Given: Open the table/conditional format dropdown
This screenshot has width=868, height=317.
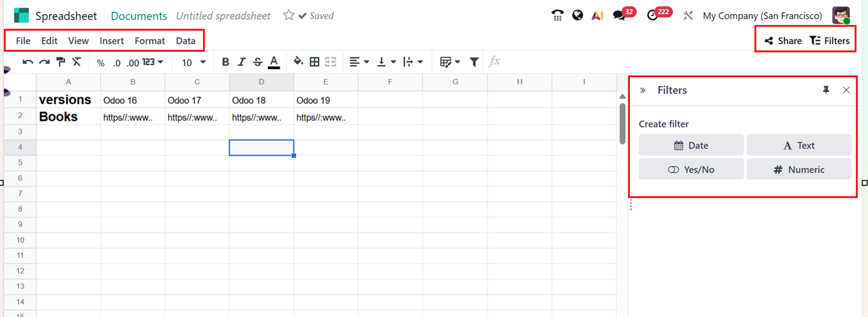Looking at the screenshot, I should coord(450,62).
